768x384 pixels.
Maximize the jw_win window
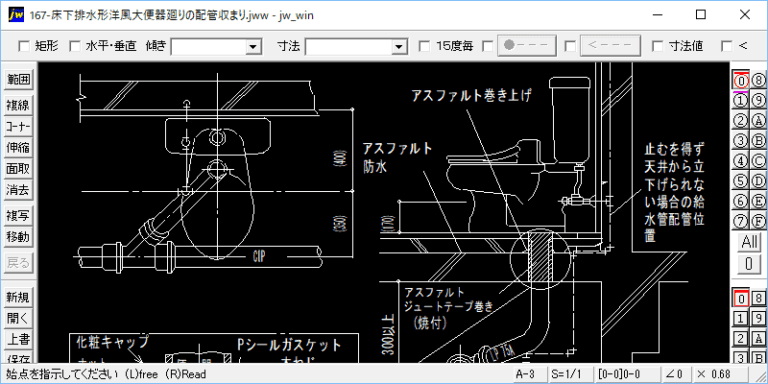[x=701, y=15]
